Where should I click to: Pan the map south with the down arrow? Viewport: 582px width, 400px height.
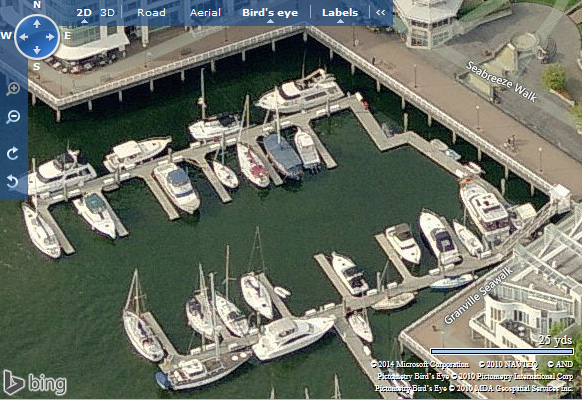[37, 50]
